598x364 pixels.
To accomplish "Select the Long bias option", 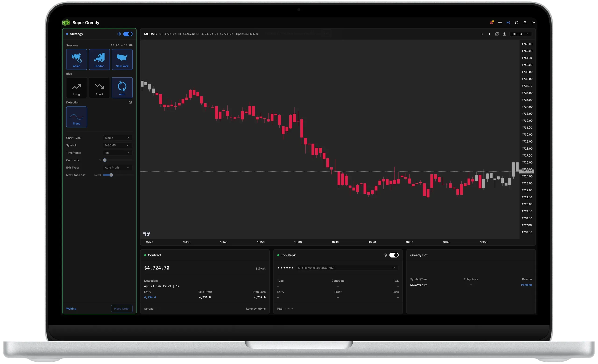I will coord(76,87).
